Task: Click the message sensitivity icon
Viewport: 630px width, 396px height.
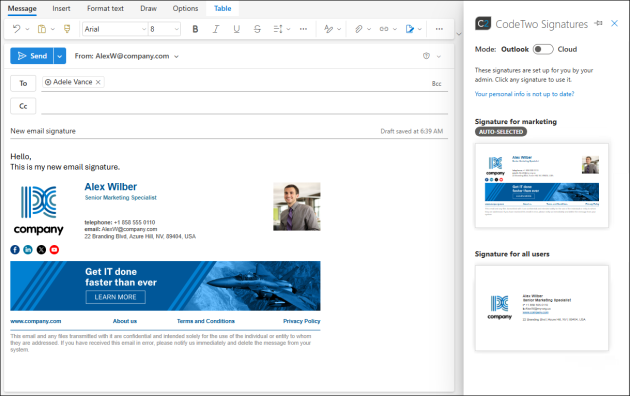Action: point(426,56)
